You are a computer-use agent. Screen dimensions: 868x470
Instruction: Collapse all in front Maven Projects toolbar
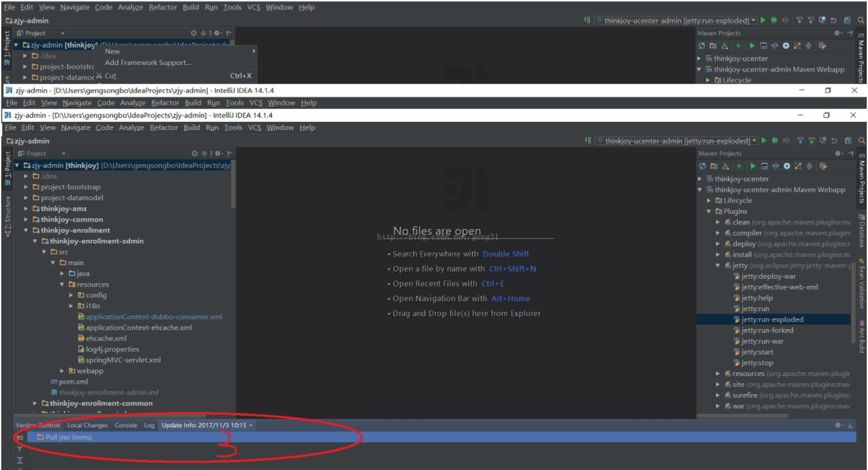(809, 166)
